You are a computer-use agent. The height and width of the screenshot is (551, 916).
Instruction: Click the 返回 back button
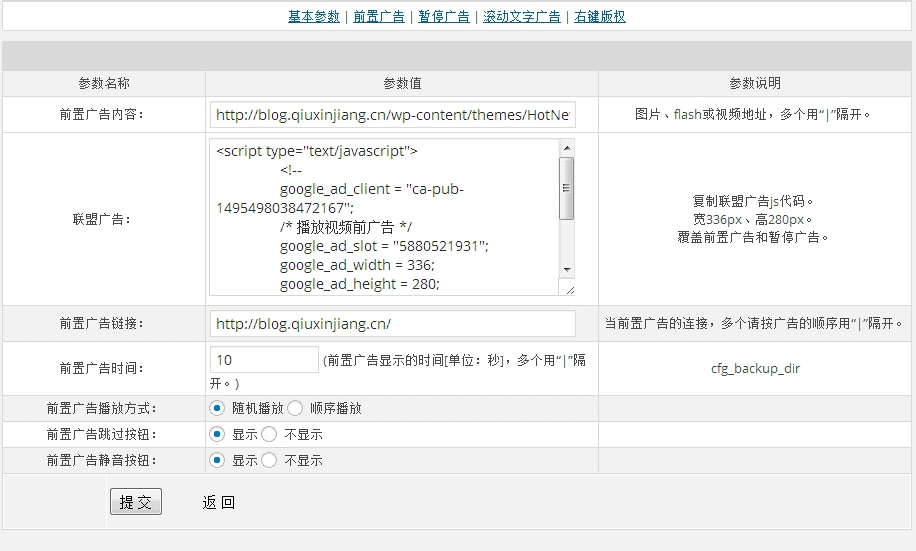point(218,503)
